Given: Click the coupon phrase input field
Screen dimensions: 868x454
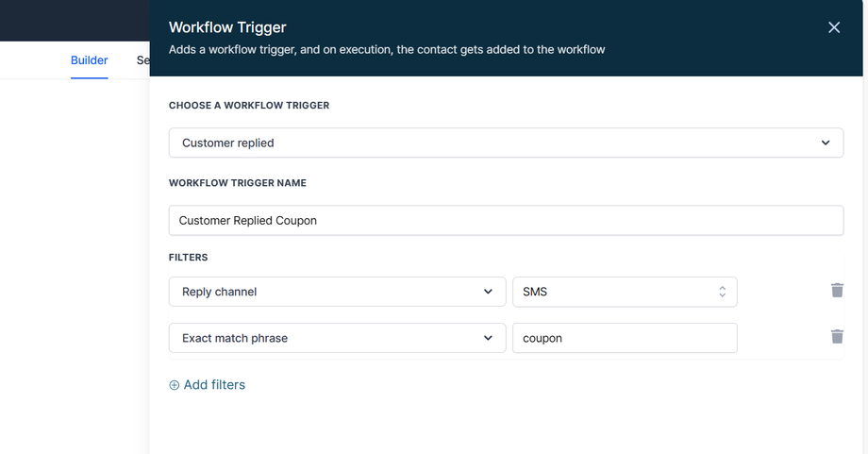Looking at the screenshot, I should pyautogui.click(x=625, y=338).
